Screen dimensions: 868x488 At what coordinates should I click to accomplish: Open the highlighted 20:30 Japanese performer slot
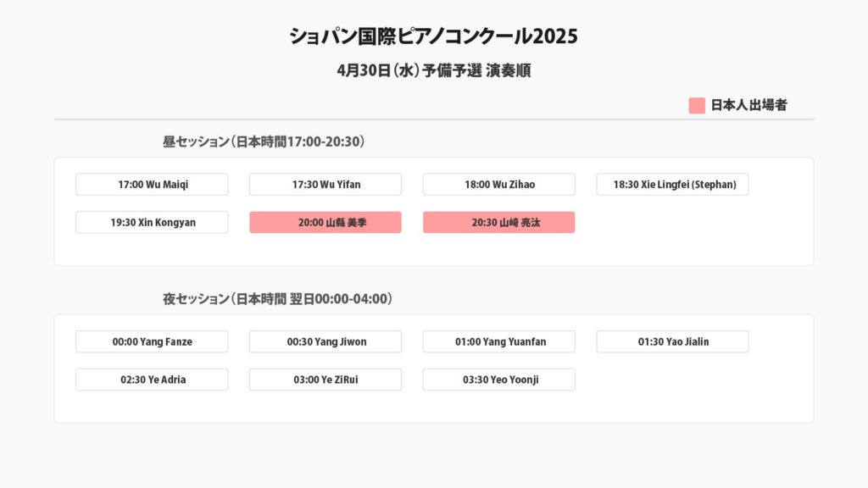[x=499, y=223]
